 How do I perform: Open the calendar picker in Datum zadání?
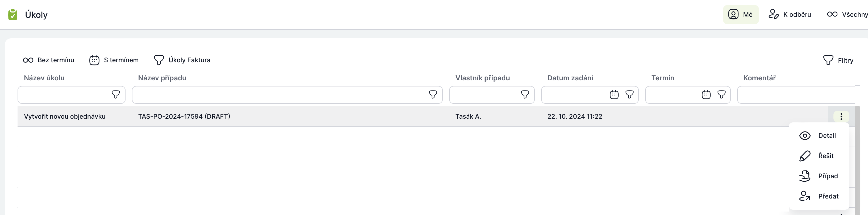(x=614, y=95)
